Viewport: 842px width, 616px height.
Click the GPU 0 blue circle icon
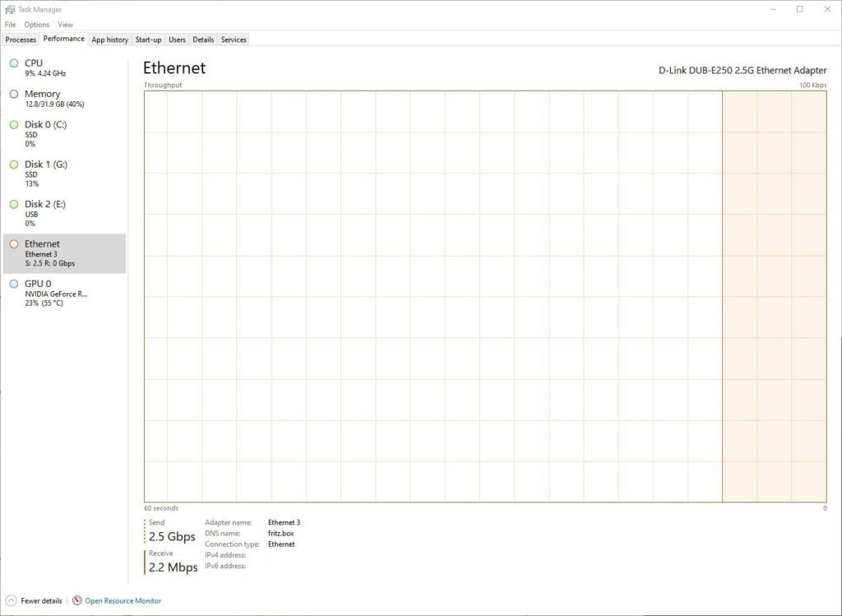[14, 284]
